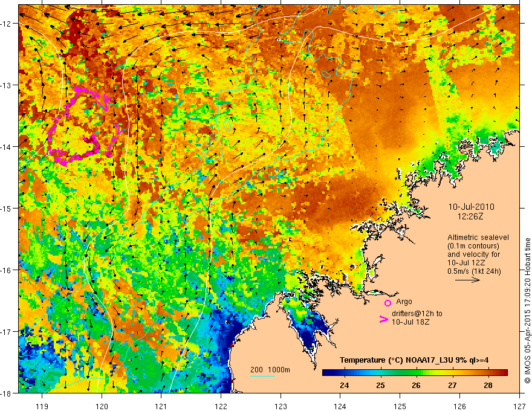The image size is (532, 411).
Task: Click longitude label 123 on x-axis
Action: point(281,406)
